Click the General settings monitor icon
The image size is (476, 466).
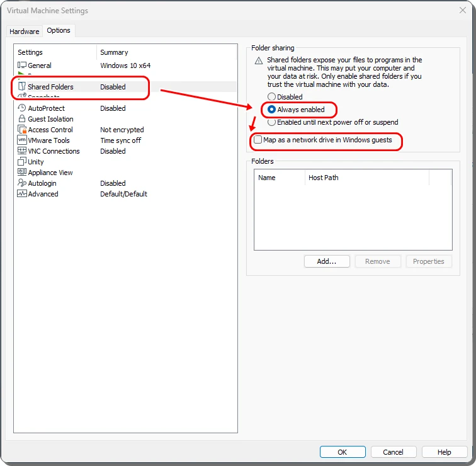22,65
